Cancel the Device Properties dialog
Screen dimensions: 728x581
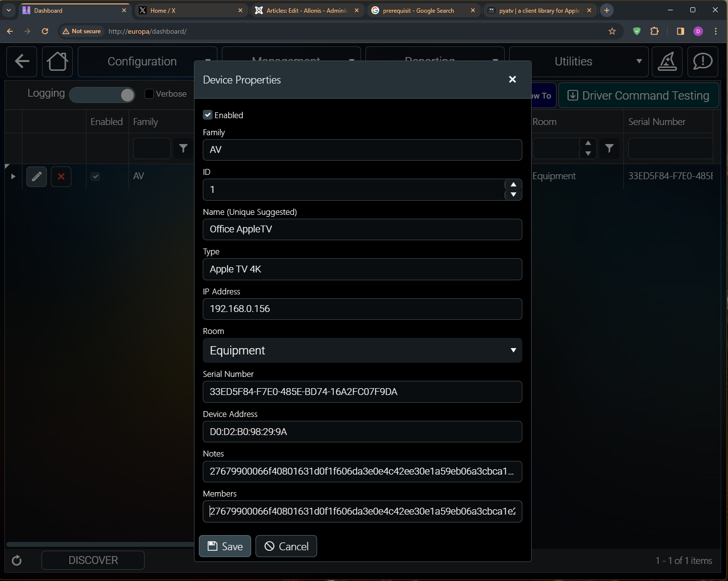pyautogui.click(x=286, y=546)
